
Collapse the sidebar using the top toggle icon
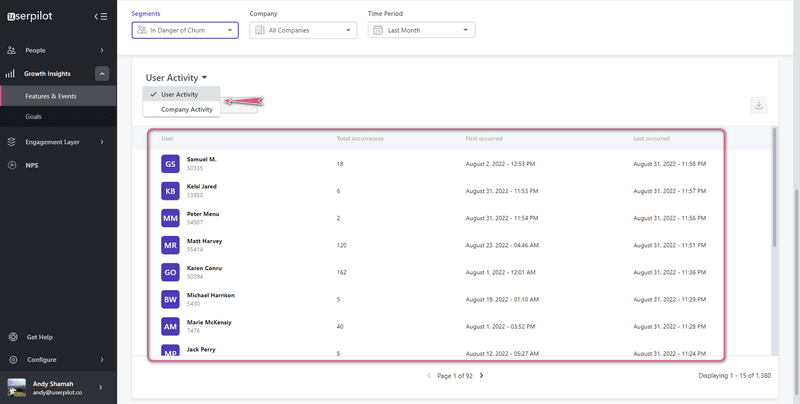pos(100,16)
